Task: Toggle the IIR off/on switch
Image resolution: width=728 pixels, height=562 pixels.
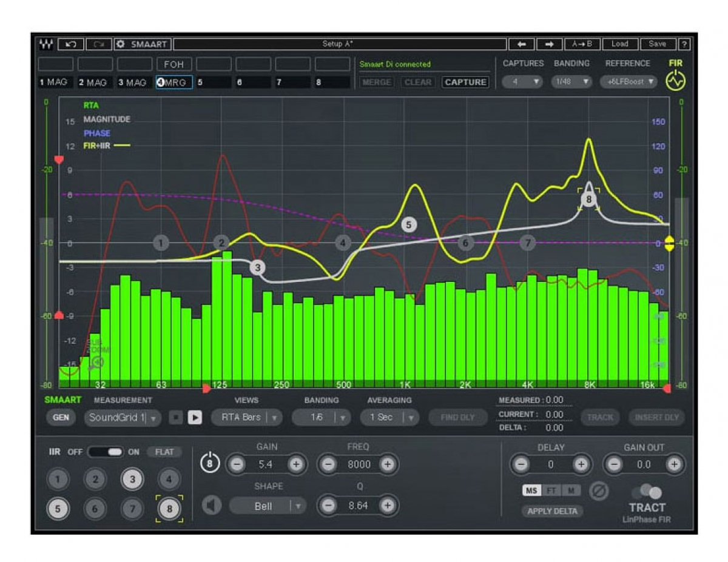Action: (106, 452)
